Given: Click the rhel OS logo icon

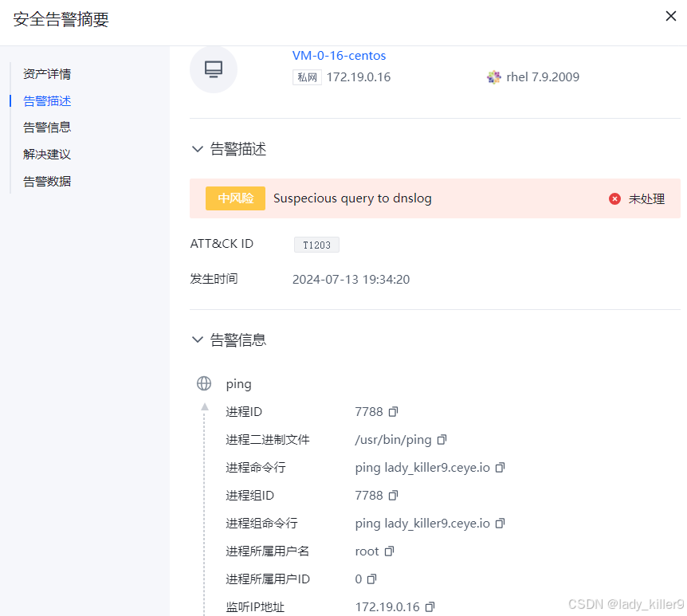Looking at the screenshot, I should 494,77.
